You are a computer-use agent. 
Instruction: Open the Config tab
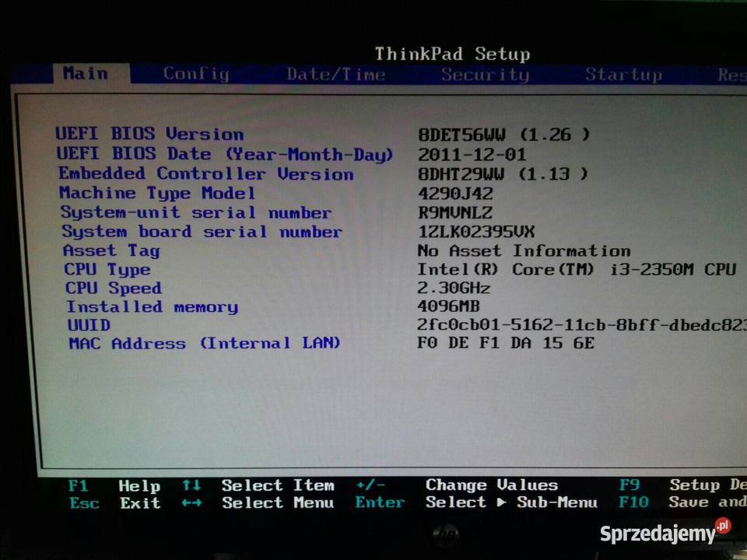(196, 75)
